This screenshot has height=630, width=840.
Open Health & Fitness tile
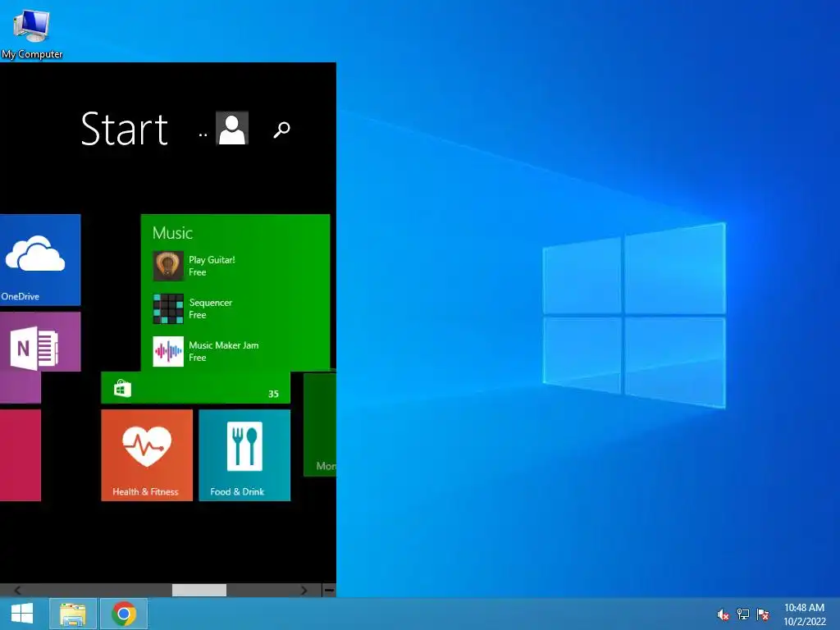147,455
